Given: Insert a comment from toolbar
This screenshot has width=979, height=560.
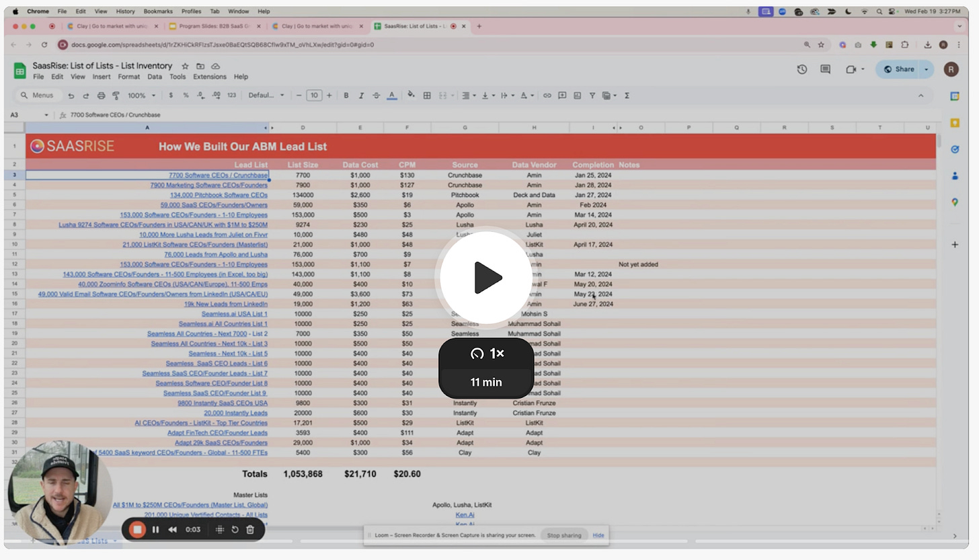Looking at the screenshot, I should pyautogui.click(x=562, y=95).
